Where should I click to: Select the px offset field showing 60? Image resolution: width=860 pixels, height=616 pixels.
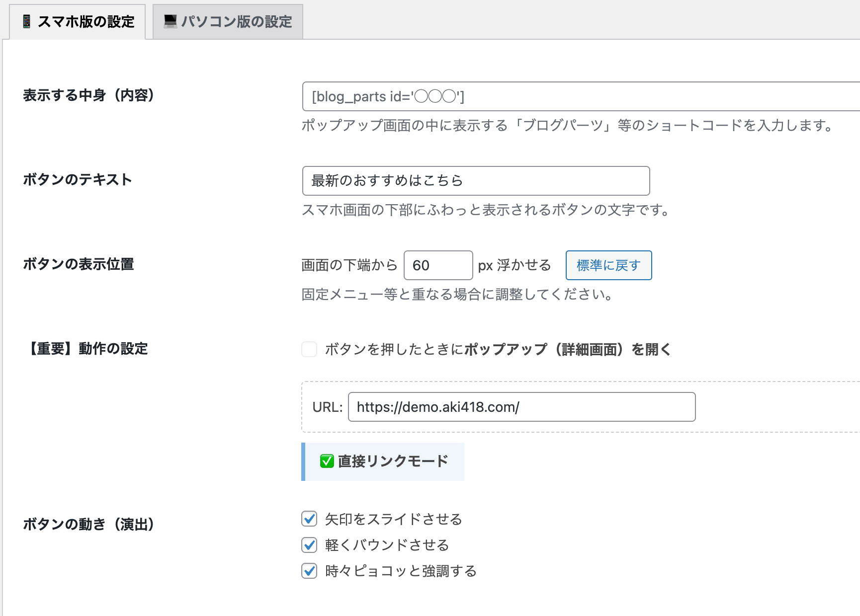(x=437, y=265)
